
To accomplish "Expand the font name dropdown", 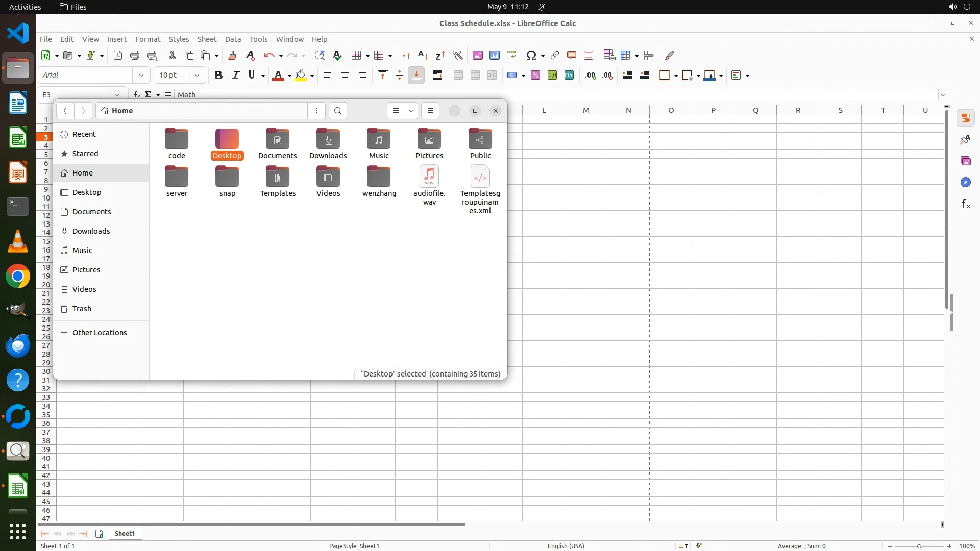I will (141, 75).
